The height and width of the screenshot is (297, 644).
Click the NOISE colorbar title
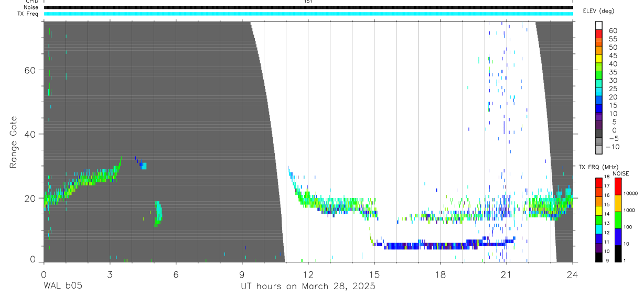click(x=620, y=173)
